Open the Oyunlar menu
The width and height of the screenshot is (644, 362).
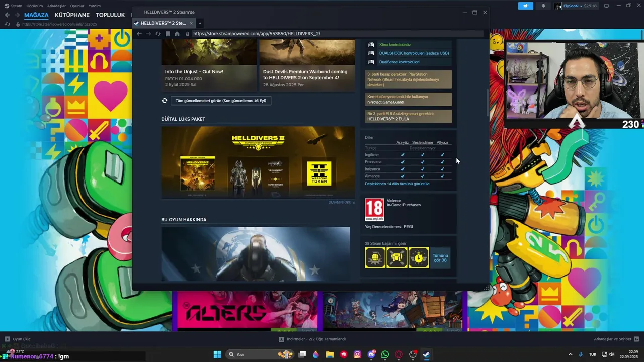tap(77, 6)
